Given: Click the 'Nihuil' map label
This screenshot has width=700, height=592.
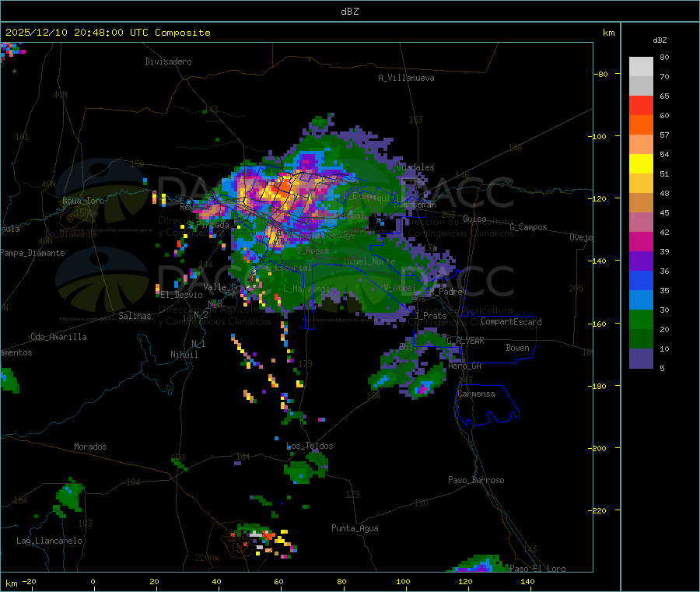Looking at the screenshot, I should coord(184,355).
